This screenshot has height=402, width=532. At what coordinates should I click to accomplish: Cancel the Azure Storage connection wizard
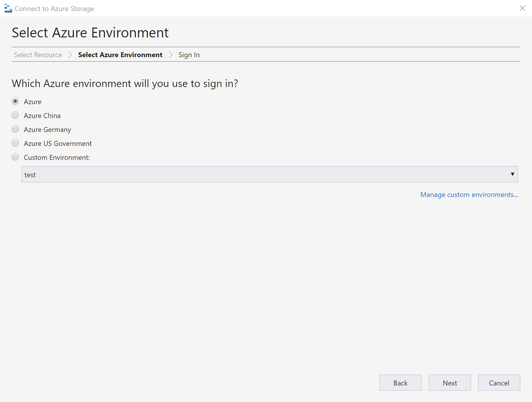499,383
